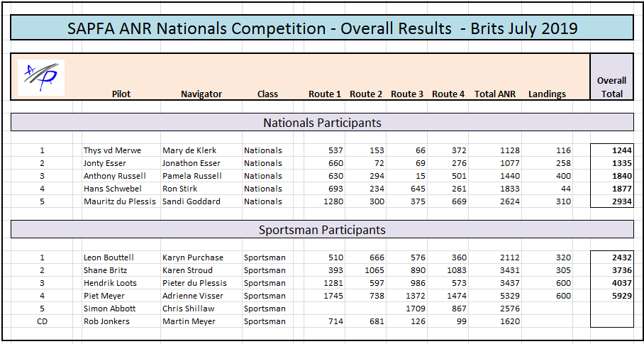Viewport: 644px width, 344px height.
Task: Click overall total 1244 cell
Action: pyautogui.click(x=611, y=150)
